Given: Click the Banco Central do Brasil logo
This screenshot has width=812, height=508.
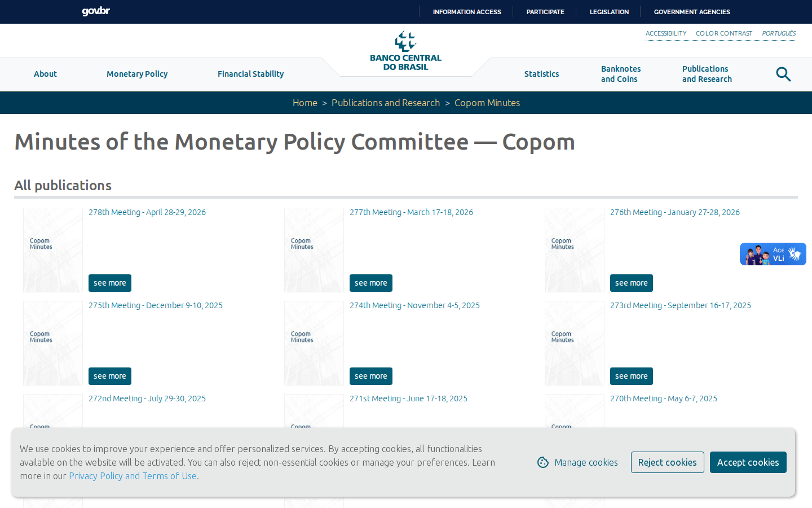Looking at the screenshot, I should pos(405,51).
